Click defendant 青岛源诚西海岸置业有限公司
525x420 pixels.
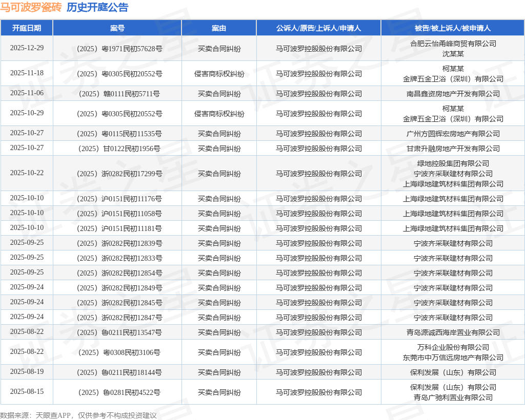click(453, 332)
